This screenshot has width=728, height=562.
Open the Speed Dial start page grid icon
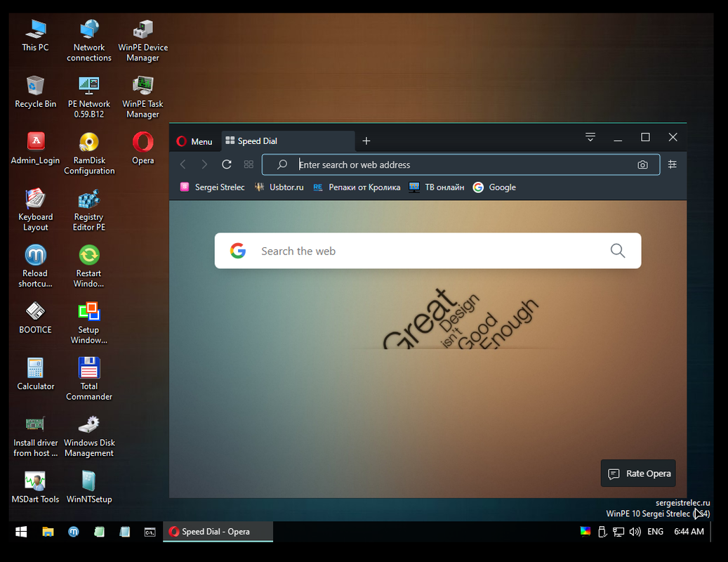click(x=249, y=164)
